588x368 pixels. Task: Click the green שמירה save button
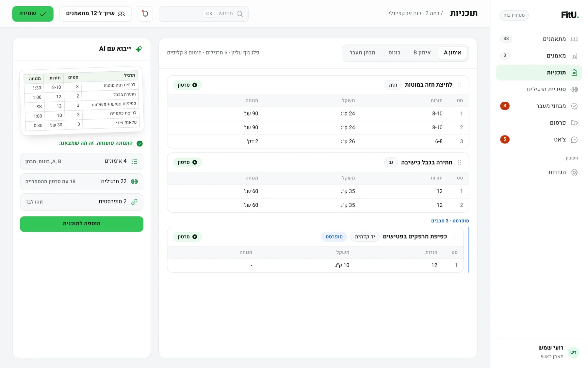pyautogui.click(x=33, y=14)
